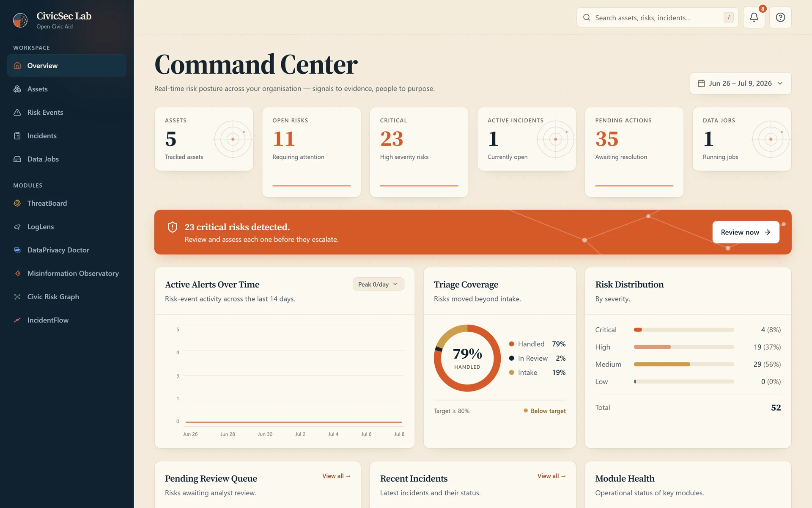Click the slash shortcut key badge
The width and height of the screenshot is (812, 508).
pos(728,17)
